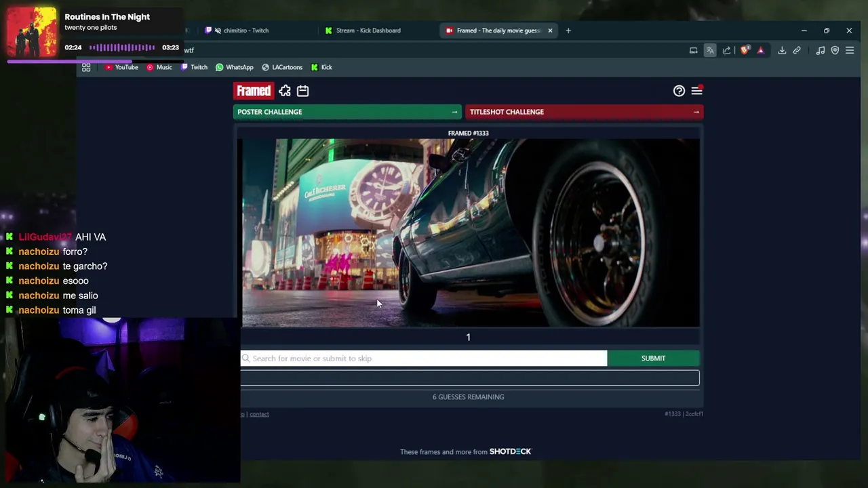This screenshot has width=868, height=488.
Task: Click the translate page icon
Action: point(710,50)
